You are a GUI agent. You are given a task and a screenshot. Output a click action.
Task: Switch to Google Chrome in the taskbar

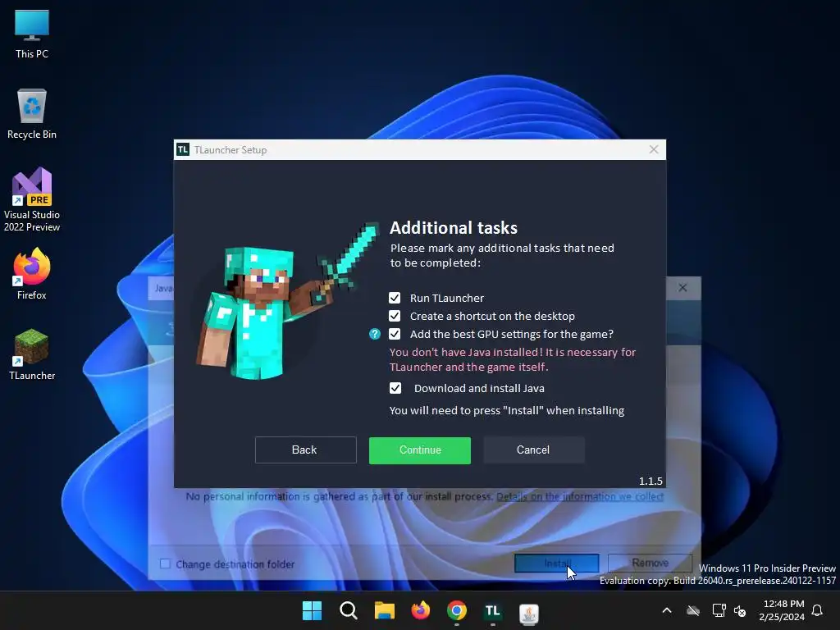(456, 610)
